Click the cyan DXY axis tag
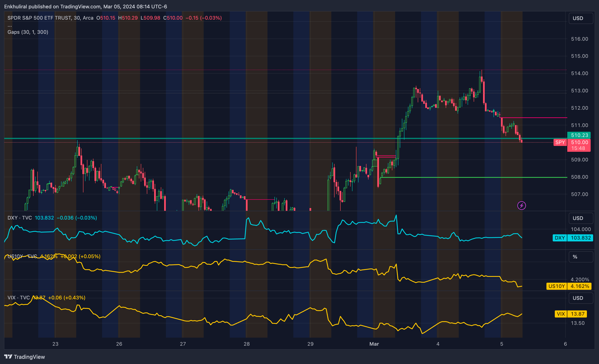The image size is (599, 364). (559, 238)
